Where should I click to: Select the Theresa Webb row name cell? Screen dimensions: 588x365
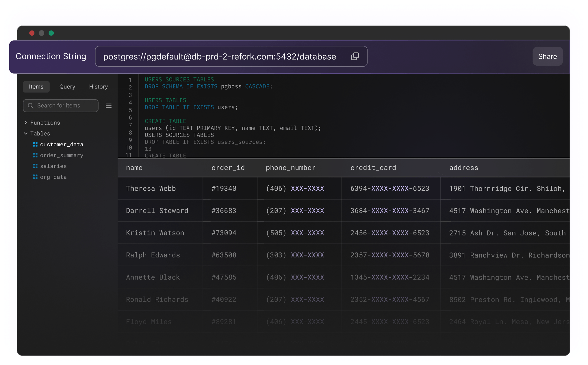point(151,189)
